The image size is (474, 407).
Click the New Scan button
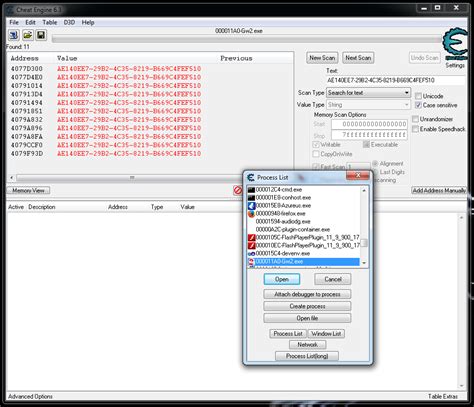click(x=322, y=58)
